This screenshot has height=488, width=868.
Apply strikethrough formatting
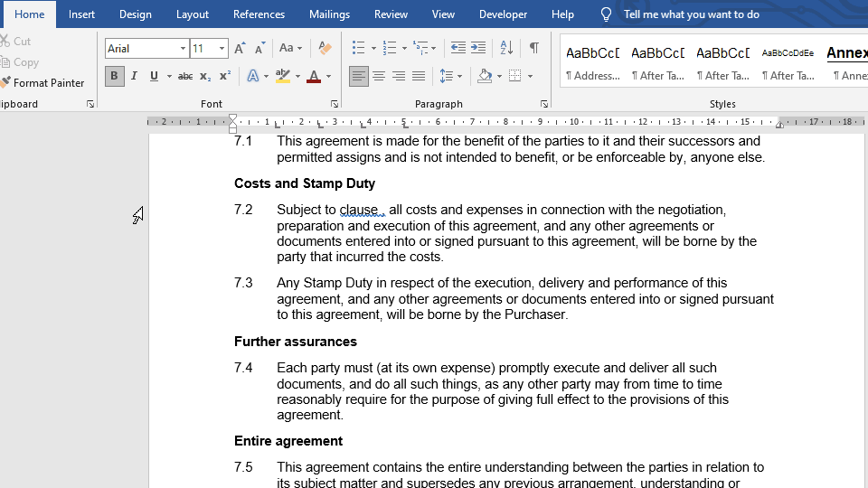coord(185,76)
